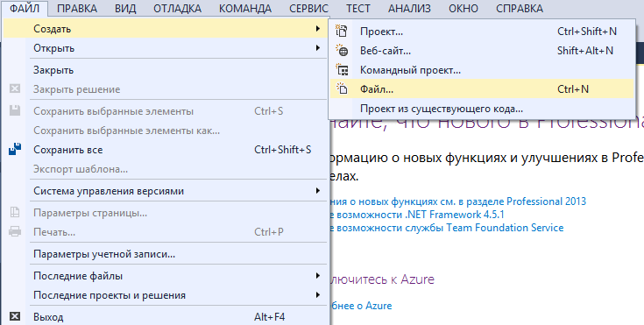Select Сохранить выбранные элементы как entry
The height and width of the screenshot is (325, 644).
166,131
